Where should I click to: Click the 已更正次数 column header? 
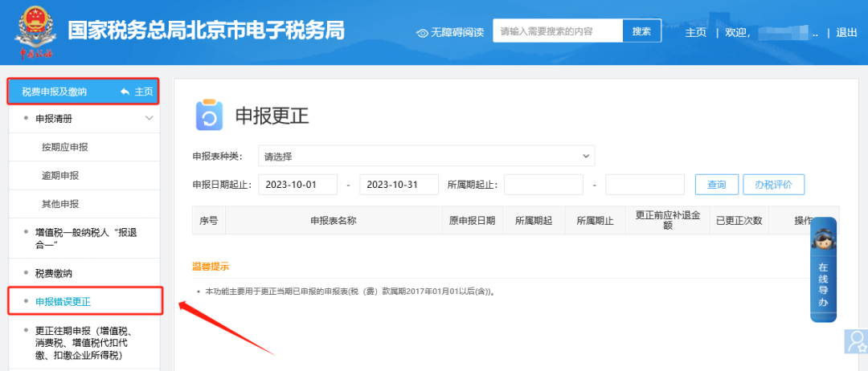coord(739,220)
